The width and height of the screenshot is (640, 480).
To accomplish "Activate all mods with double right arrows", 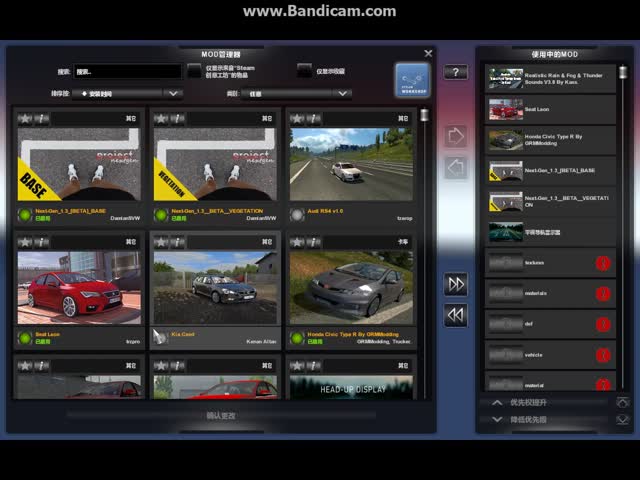I will [456, 284].
